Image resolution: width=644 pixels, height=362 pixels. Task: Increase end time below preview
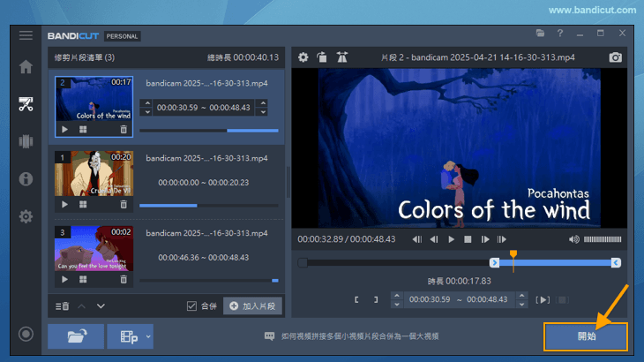point(521,296)
